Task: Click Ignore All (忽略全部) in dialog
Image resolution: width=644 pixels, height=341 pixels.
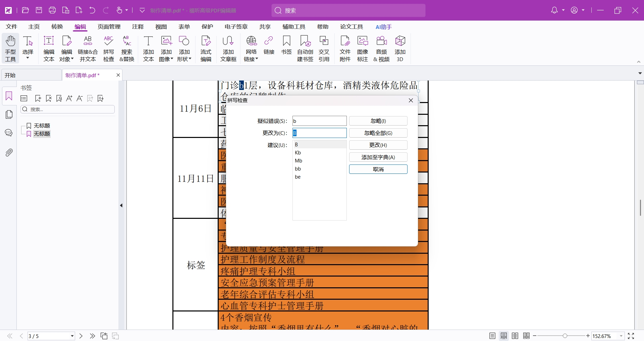Action: point(378,133)
